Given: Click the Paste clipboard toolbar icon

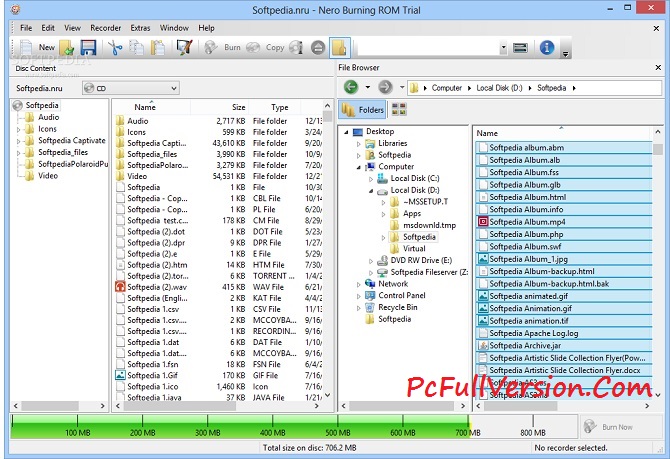Looking at the screenshot, I should (158, 47).
